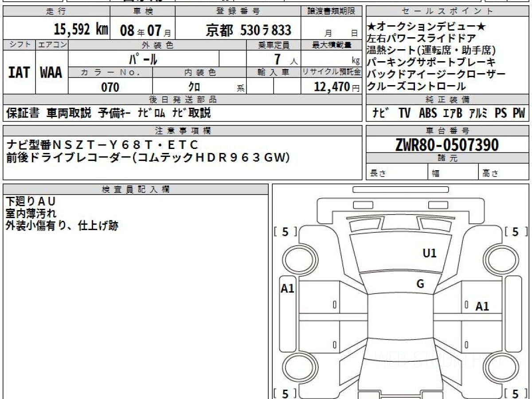532x399 pixels.
Task: Select the クルーズコントロール line
Action: tap(417, 86)
